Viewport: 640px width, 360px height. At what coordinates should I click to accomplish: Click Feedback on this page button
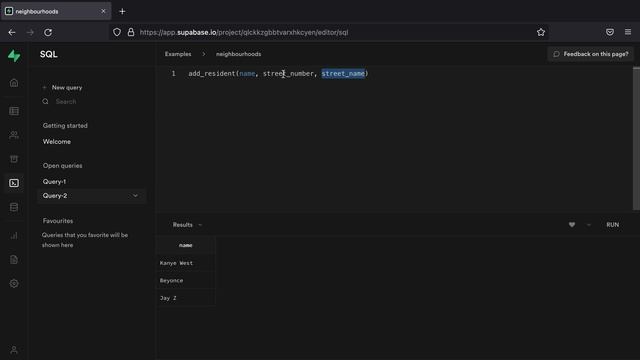click(591, 54)
